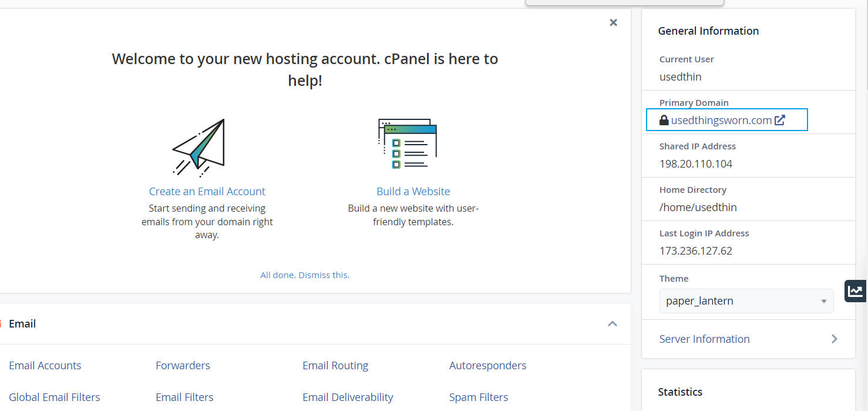Collapse the Email section chevron

pos(613,323)
